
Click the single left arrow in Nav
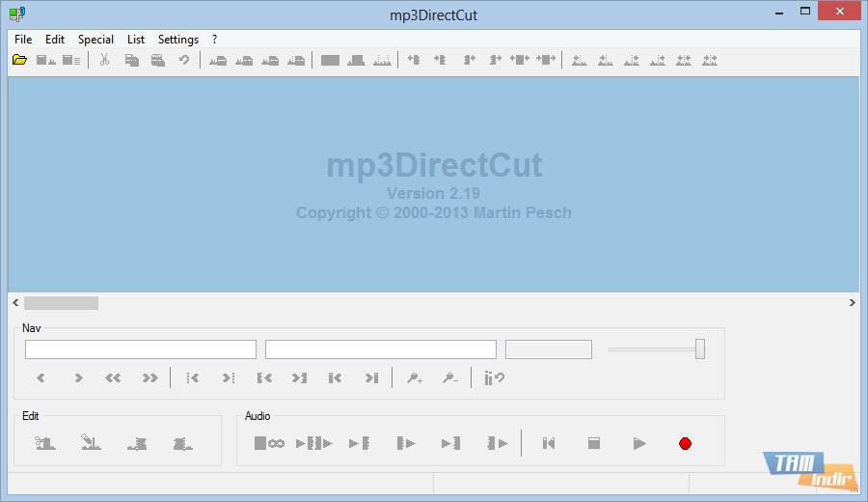41,377
